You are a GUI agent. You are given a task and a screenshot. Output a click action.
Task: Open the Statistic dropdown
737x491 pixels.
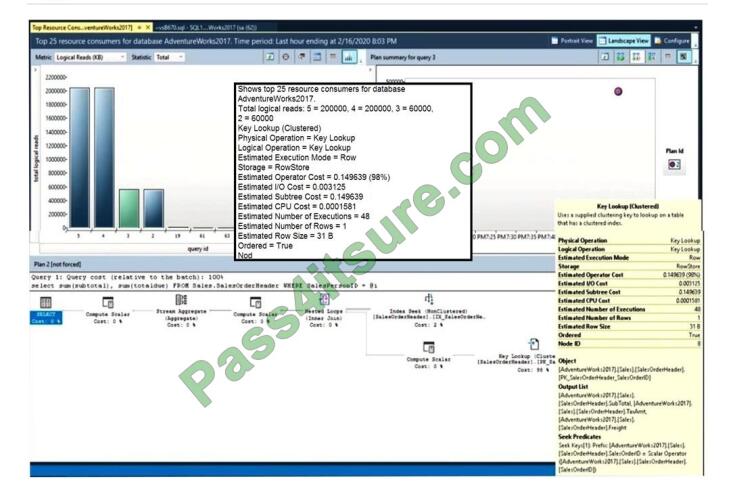click(169, 57)
